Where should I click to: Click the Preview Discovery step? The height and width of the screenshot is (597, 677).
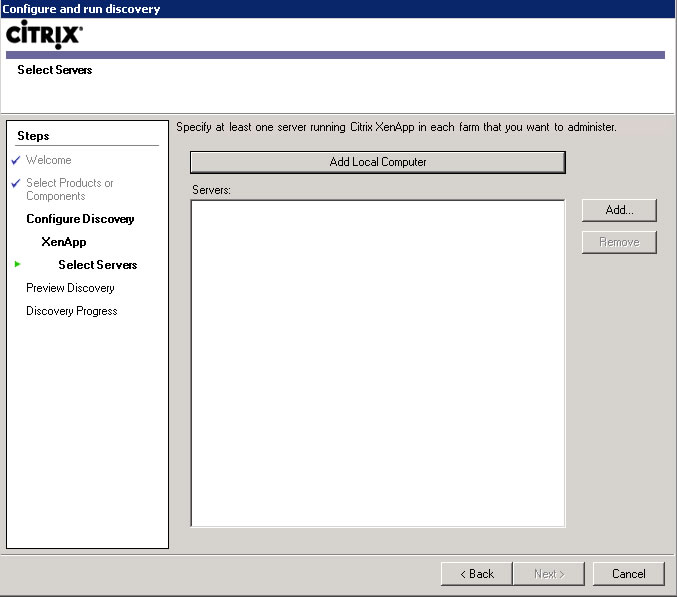[70, 288]
